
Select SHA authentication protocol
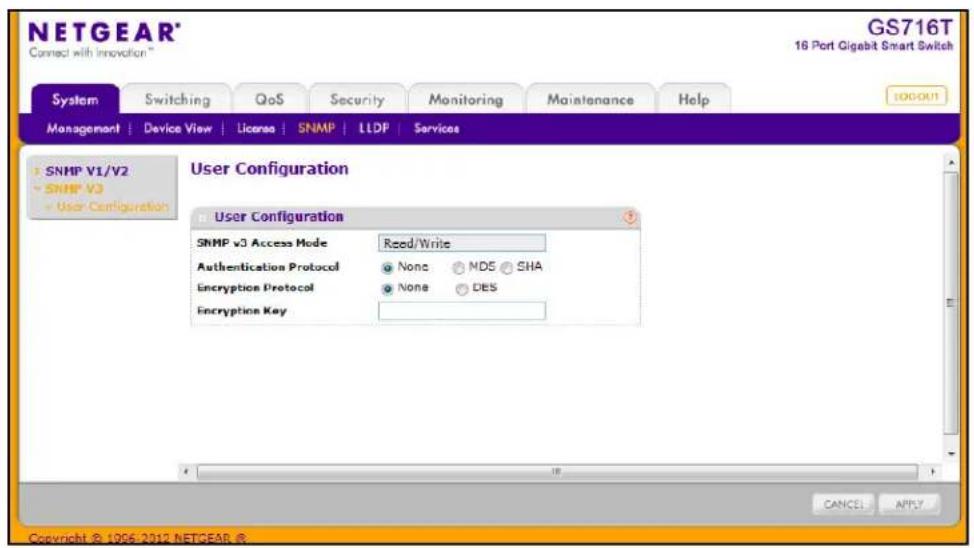tap(507, 268)
